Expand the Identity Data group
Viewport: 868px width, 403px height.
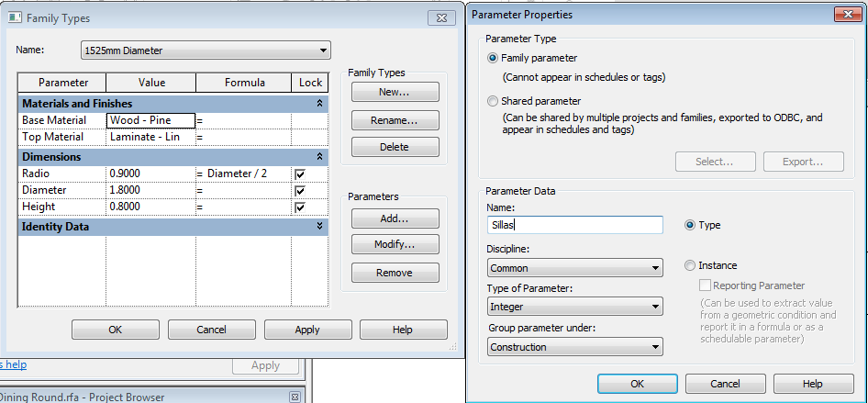pos(319,226)
